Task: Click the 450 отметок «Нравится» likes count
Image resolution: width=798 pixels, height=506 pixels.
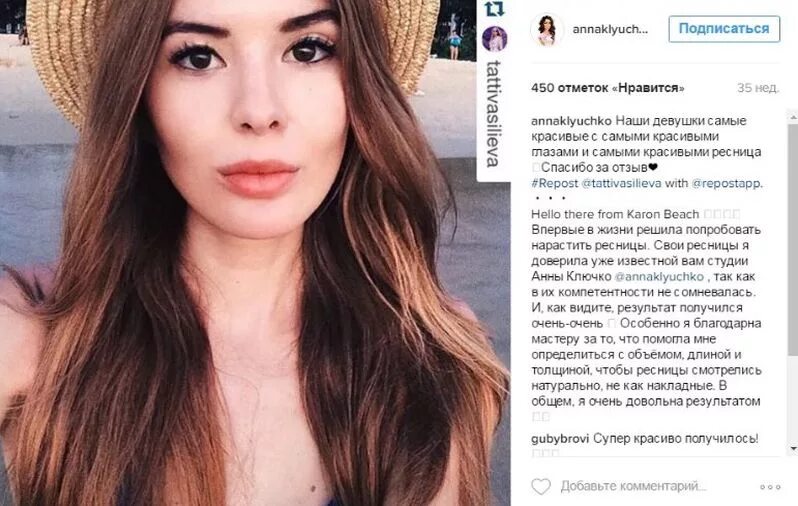Action: [x=608, y=88]
